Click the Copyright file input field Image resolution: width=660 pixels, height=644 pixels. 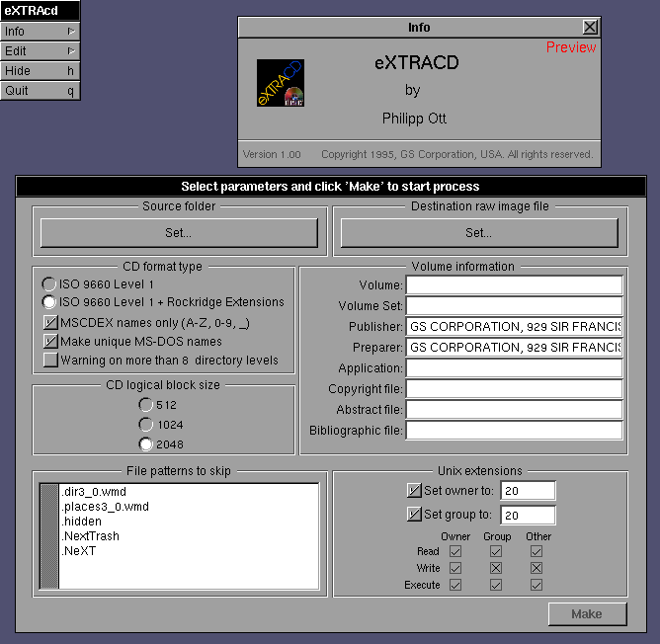click(514, 388)
